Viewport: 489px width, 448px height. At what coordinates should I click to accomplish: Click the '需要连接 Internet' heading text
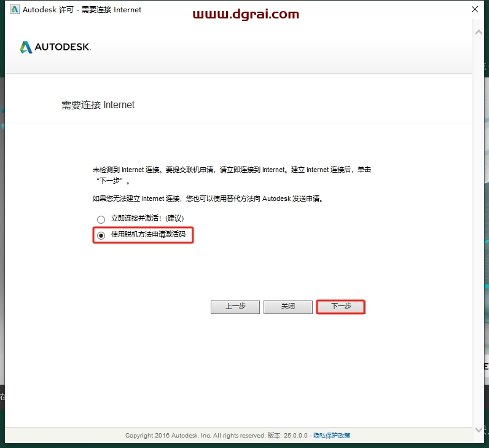click(x=98, y=105)
